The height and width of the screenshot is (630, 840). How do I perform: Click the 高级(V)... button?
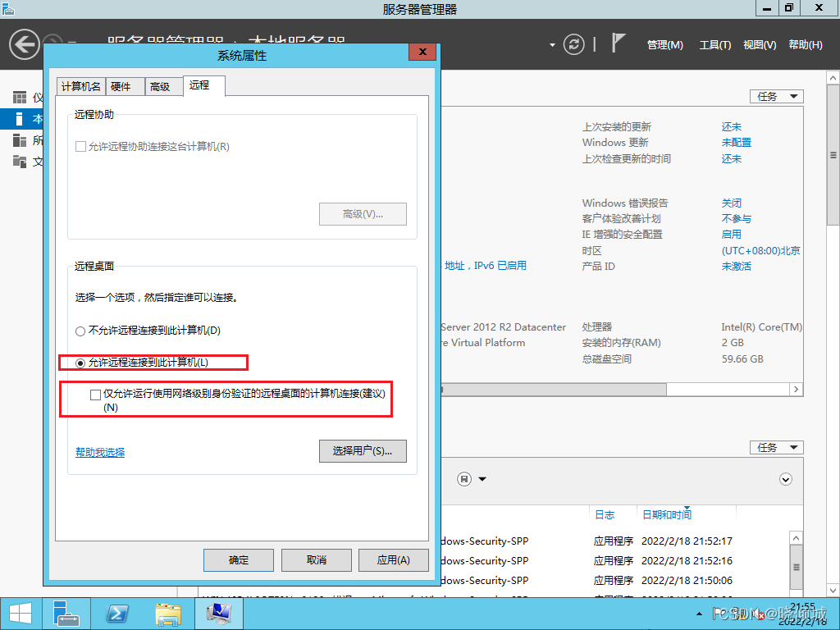click(x=363, y=214)
